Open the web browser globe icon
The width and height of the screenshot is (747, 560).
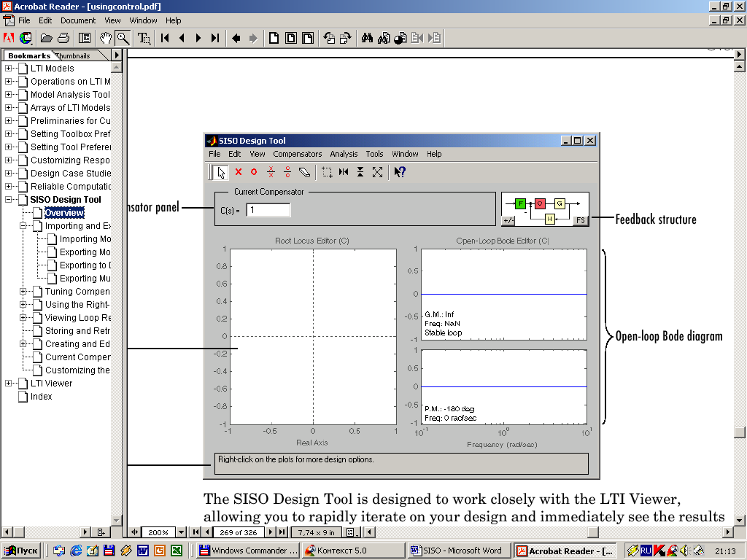coord(26,38)
